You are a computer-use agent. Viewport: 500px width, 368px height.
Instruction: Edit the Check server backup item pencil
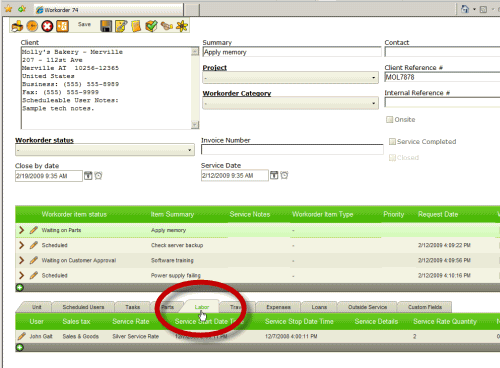33,245
